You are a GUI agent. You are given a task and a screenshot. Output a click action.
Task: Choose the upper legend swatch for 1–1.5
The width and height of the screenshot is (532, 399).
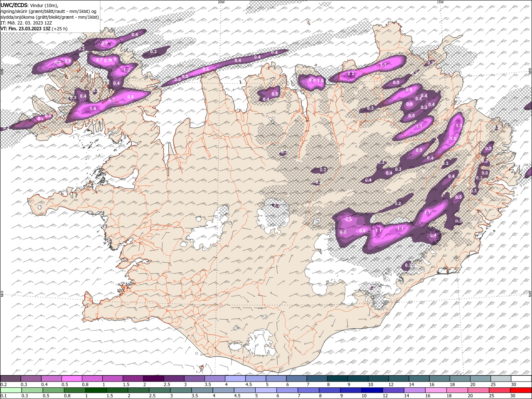point(113,379)
